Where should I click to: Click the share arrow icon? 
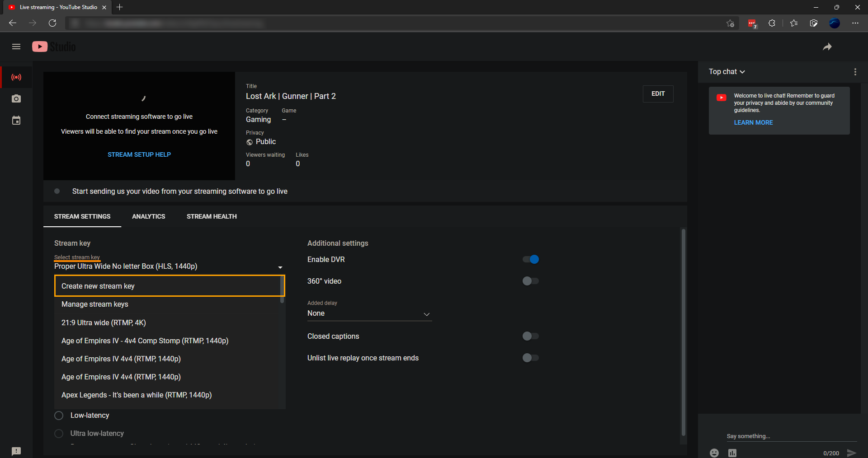coord(827,47)
